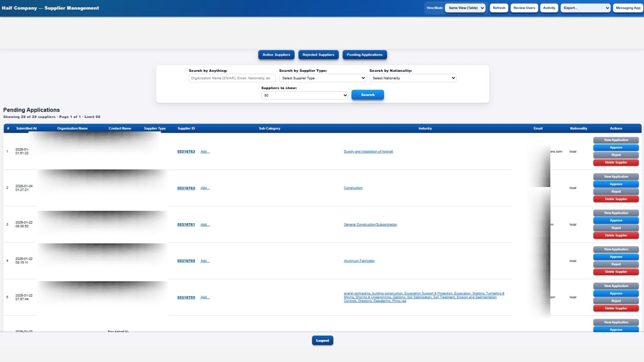This screenshot has height=362, width=644.
Task: Expand the Export dropdown
Action: (586, 8)
